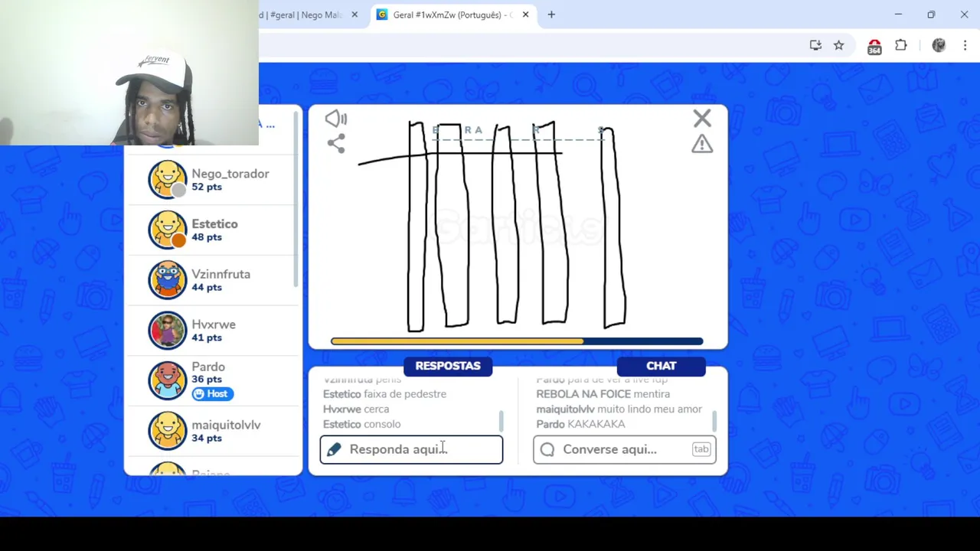
Task: Click maiquitolvlv's '34 pts' score
Action: [207, 439]
